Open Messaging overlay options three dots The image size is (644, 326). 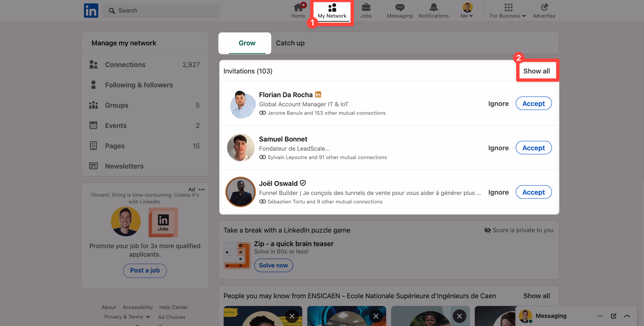coord(600,316)
